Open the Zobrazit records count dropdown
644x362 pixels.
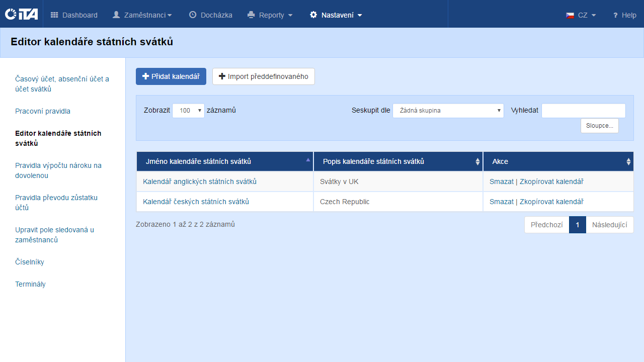point(188,111)
